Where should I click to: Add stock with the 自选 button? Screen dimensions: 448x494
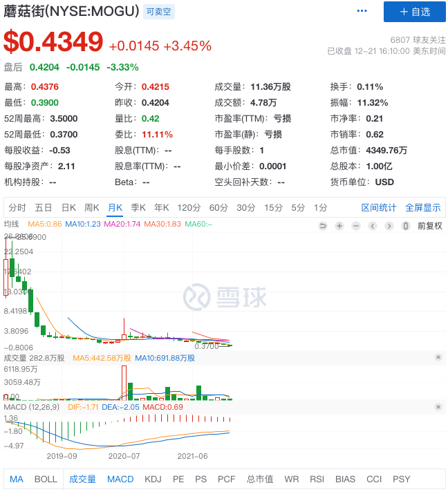415,12
